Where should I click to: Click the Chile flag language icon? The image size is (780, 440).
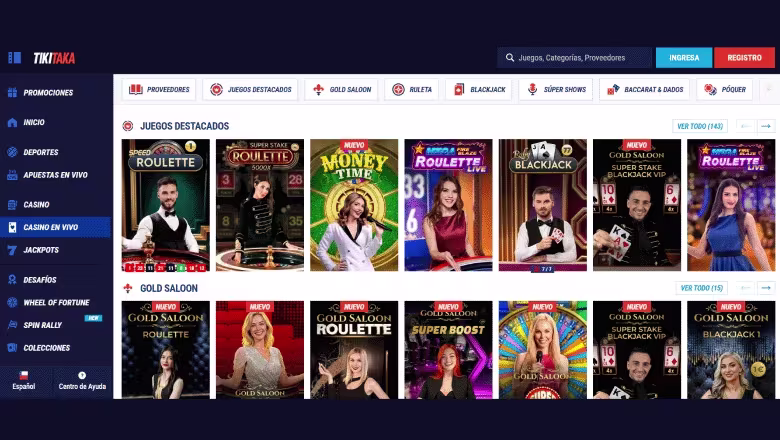[x=23, y=375]
